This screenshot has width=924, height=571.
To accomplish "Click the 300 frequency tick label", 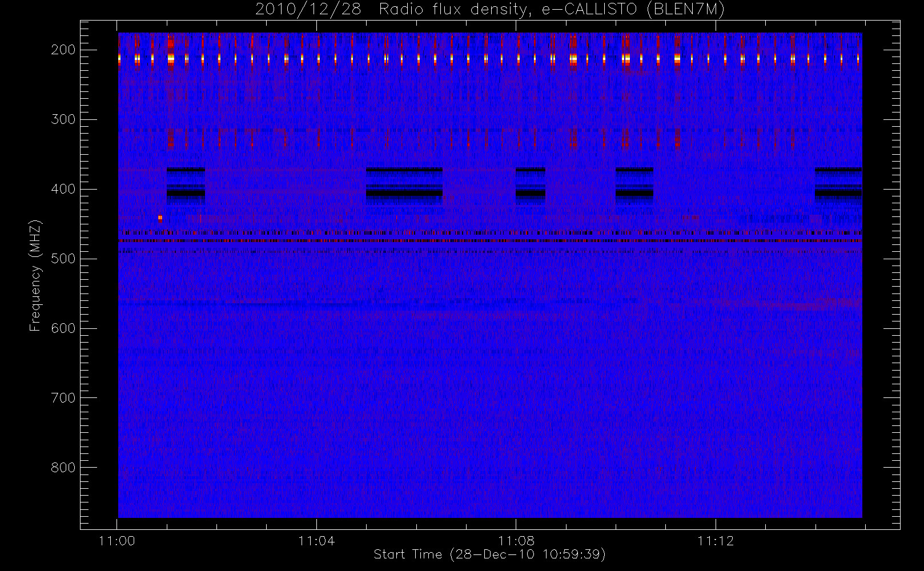I will (x=63, y=119).
